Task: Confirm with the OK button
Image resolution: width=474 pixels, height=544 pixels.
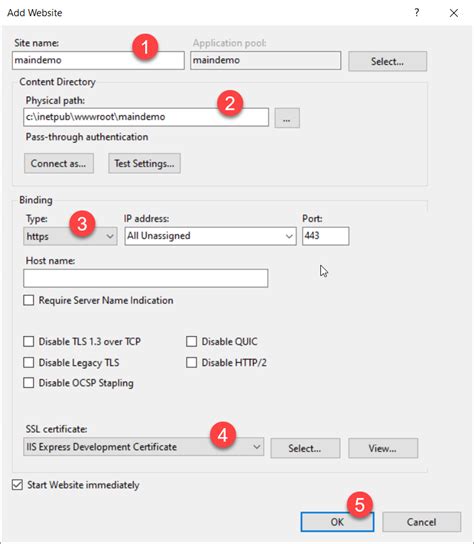Action: [x=337, y=522]
